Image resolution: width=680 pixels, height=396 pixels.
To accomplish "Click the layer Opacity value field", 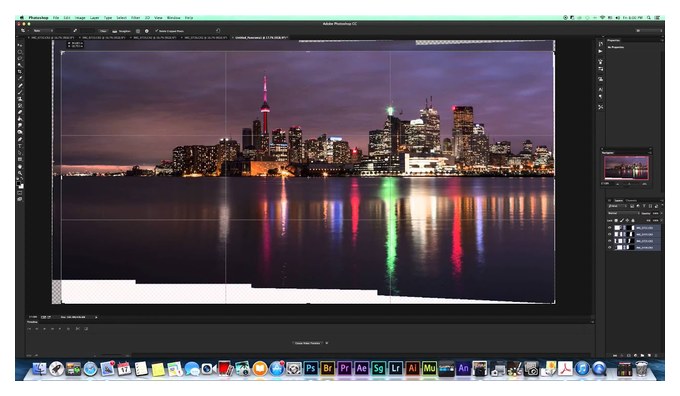I will [x=656, y=213].
